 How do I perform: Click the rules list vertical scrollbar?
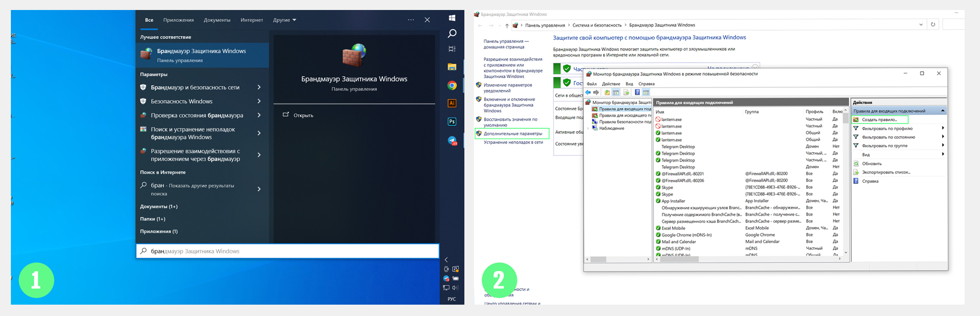[845, 182]
